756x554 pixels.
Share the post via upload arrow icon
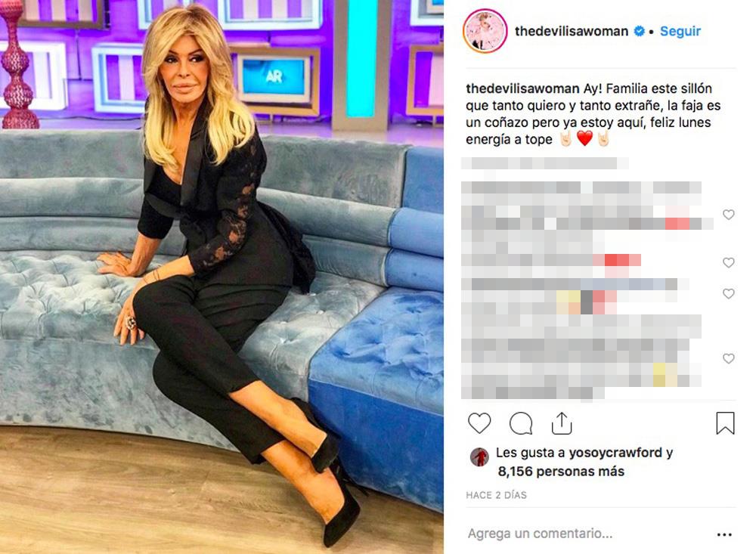(562, 422)
